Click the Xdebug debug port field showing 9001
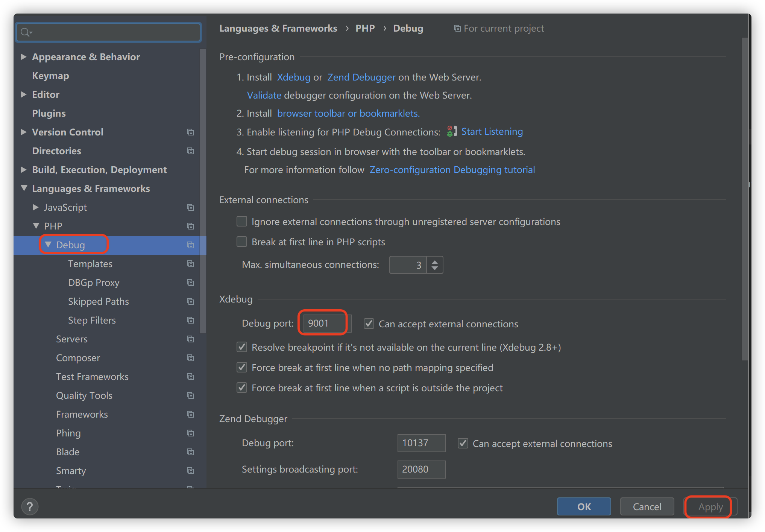 click(x=323, y=323)
